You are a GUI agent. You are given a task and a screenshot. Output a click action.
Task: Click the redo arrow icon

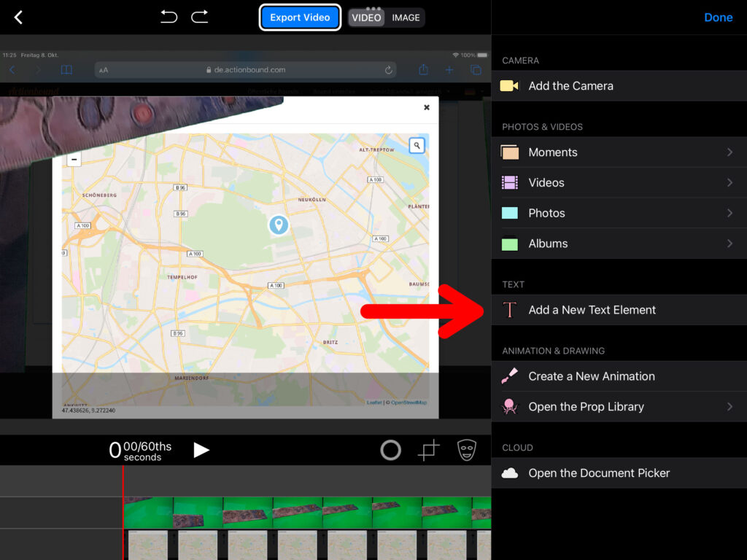tap(200, 17)
